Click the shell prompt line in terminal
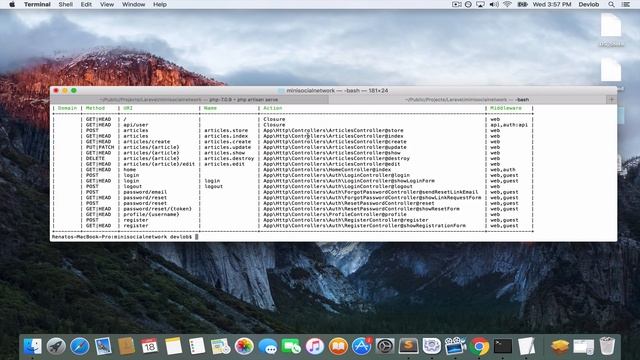 [125, 237]
